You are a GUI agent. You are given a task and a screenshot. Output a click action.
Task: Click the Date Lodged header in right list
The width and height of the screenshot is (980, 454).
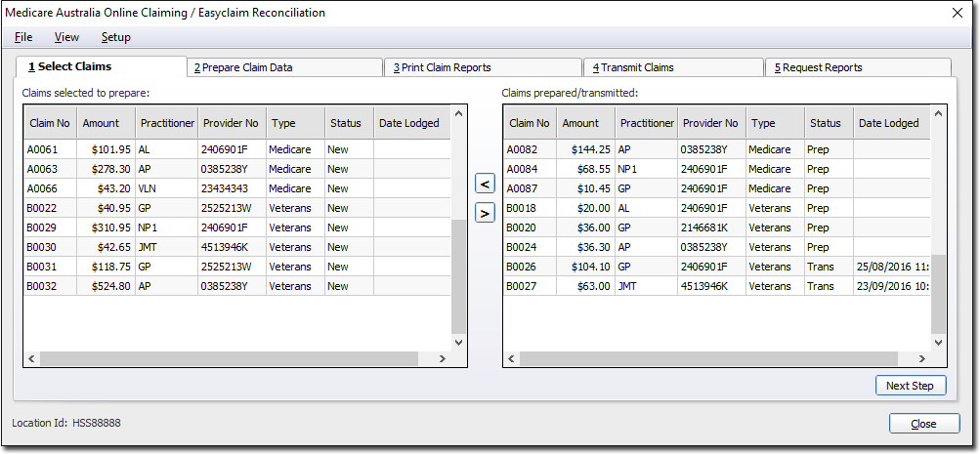tap(888, 123)
